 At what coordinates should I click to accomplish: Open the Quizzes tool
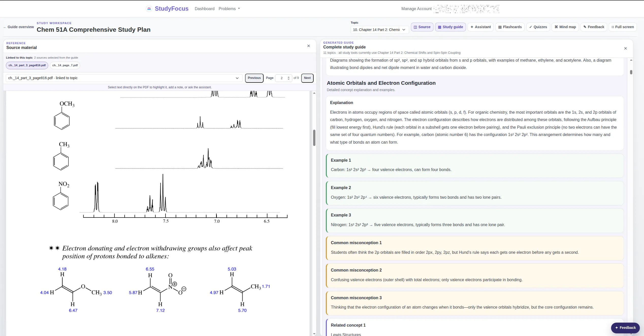[538, 27]
